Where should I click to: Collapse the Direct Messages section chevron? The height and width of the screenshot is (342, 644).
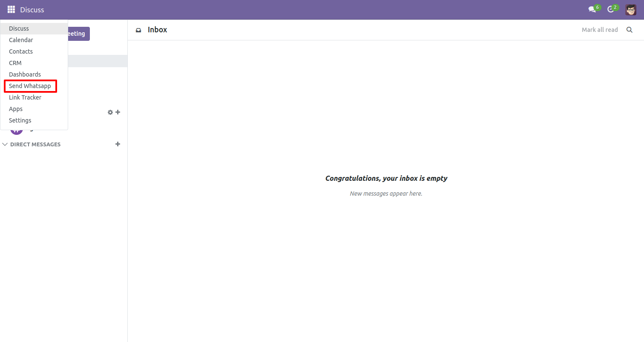tap(5, 145)
